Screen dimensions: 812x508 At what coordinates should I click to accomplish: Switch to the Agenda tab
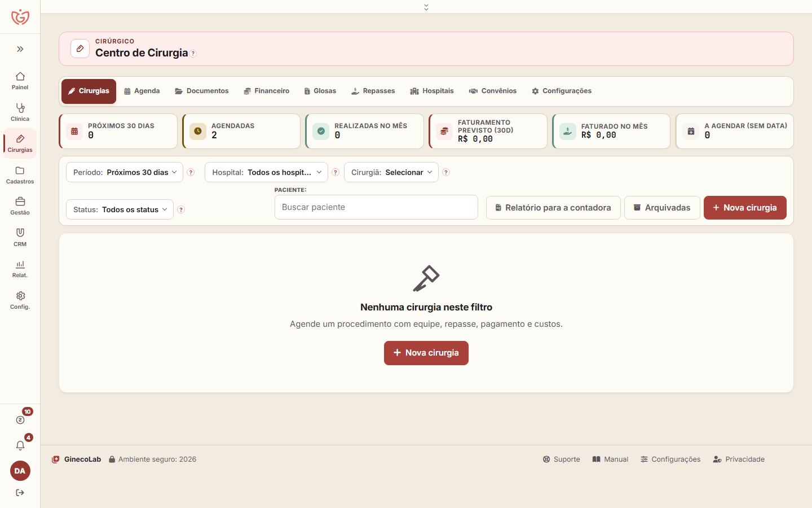coord(142,91)
